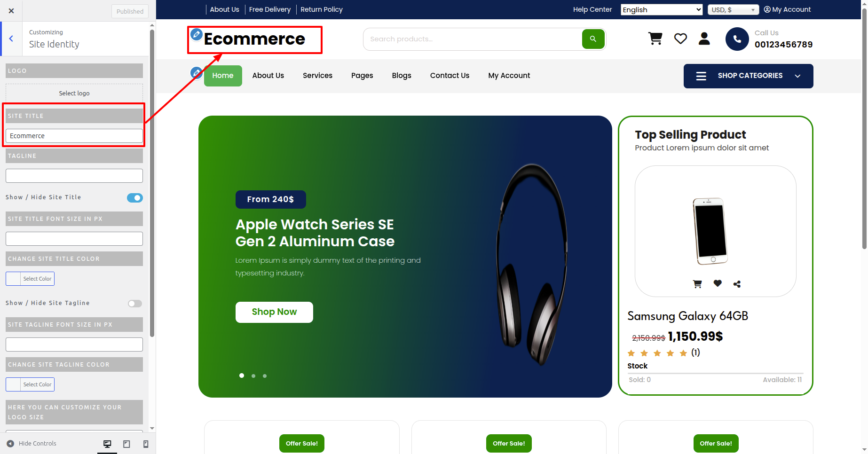Open the Services menu item
The height and width of the screenshot is (454, 868).
tap(317, 76)
